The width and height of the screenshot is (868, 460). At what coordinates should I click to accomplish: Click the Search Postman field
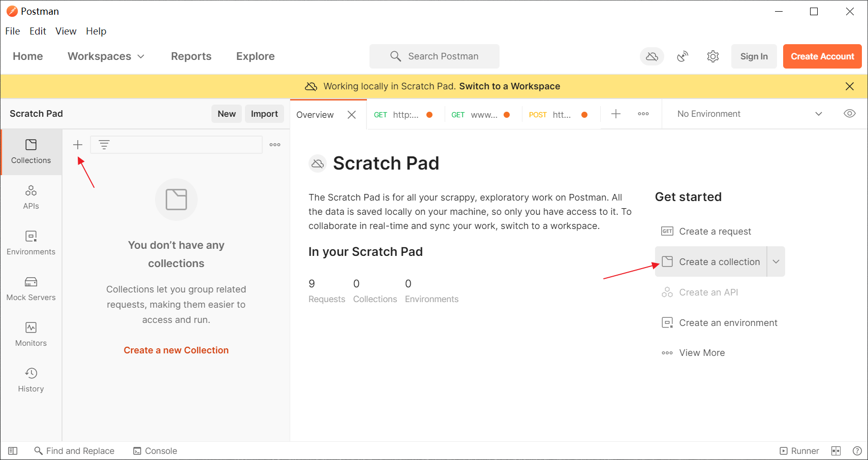point(435,56)
